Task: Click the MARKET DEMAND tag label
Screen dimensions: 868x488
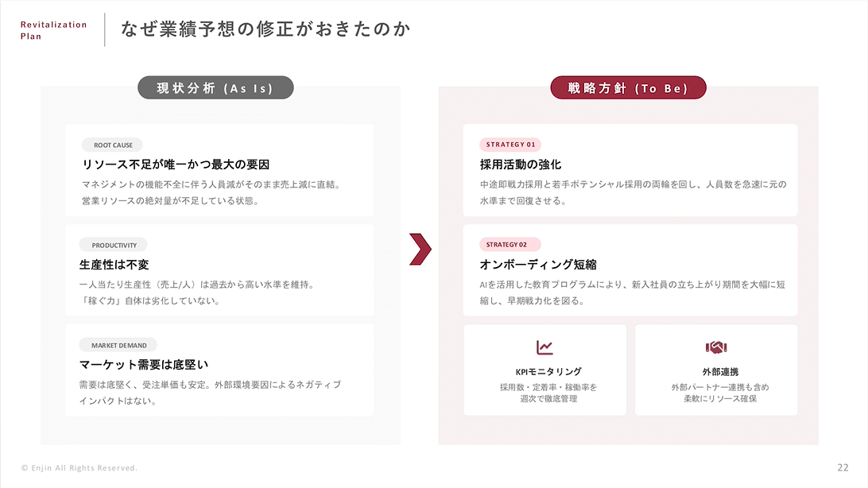Action: pyautogui.click(x=118, y=345)
